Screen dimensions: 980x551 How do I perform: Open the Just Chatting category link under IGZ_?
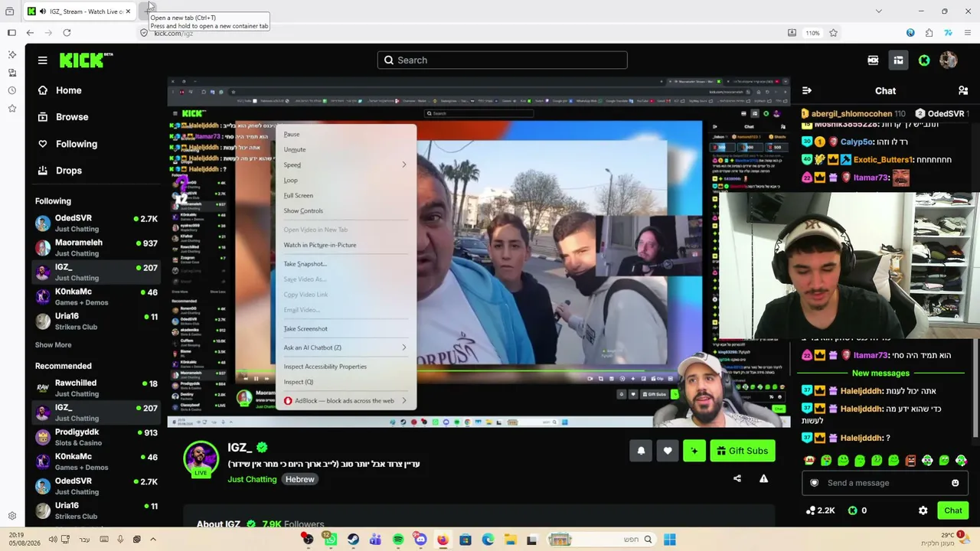point(252,480)
